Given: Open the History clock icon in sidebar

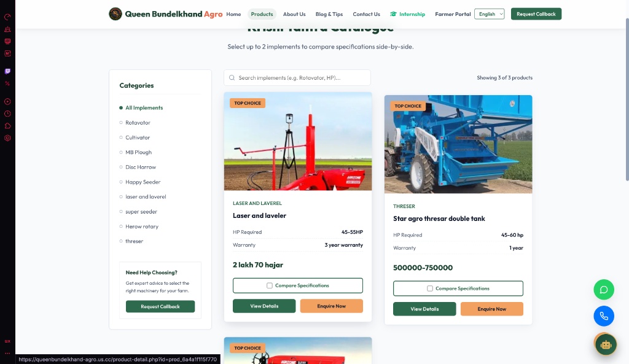Looking at the screenshot, I should click(7, 114).
